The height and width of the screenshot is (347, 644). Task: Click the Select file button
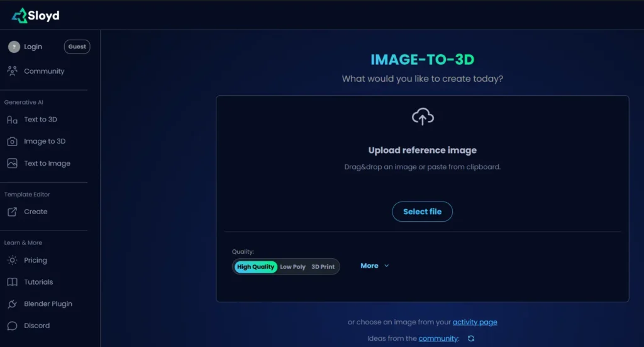[422, 212]
